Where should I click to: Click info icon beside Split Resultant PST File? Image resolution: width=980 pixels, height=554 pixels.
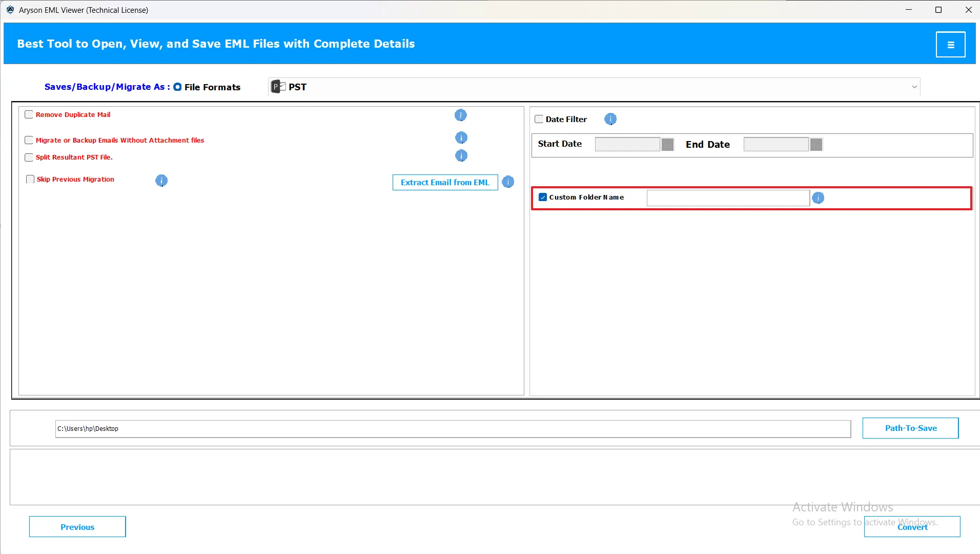click(x=461, y=156)
